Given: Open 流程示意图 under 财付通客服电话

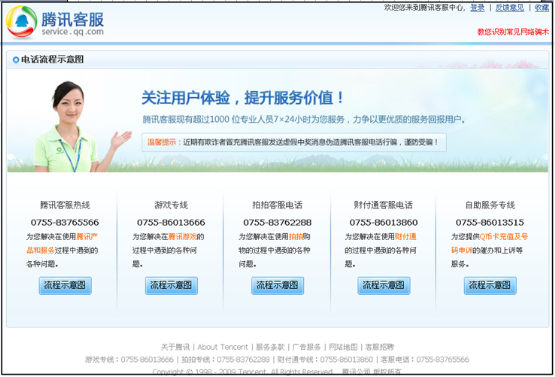Looking at the screenshot, I should coord(384,285).
